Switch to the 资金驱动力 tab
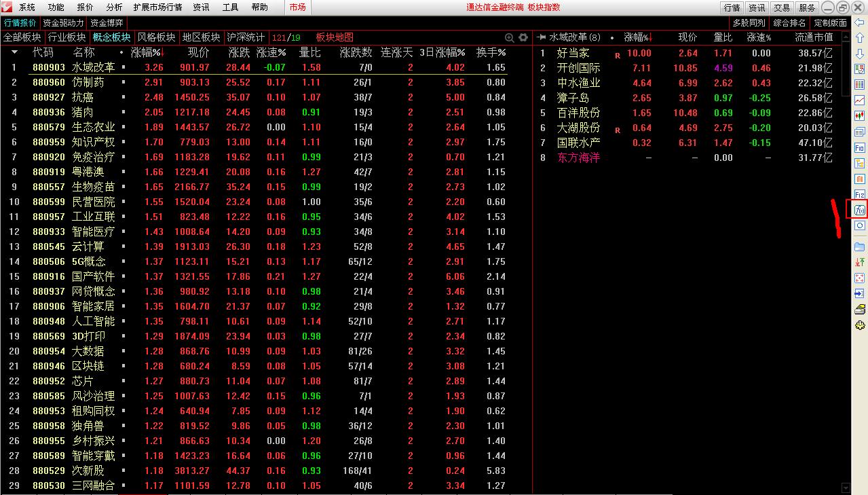This screenshot has width=868, height=495. 64,23
